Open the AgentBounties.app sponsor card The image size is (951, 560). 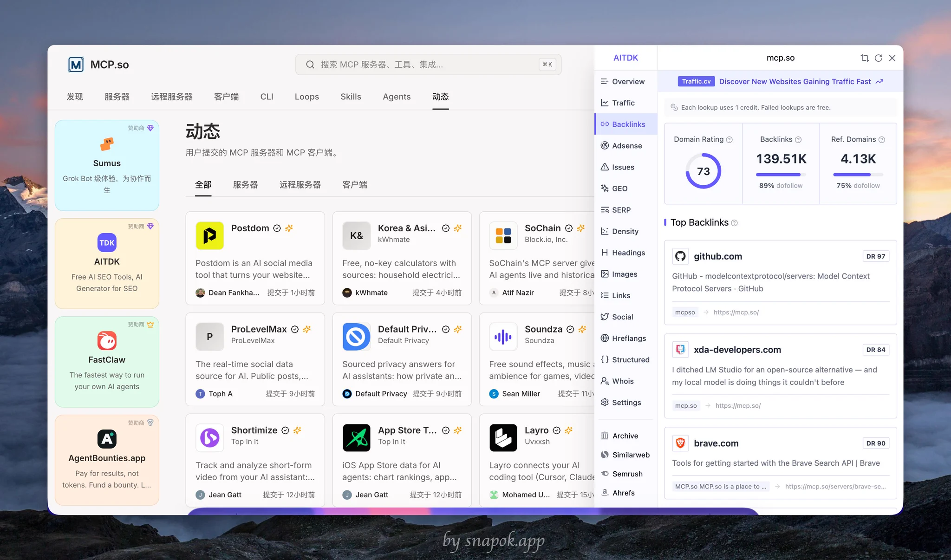click(107, 460)
